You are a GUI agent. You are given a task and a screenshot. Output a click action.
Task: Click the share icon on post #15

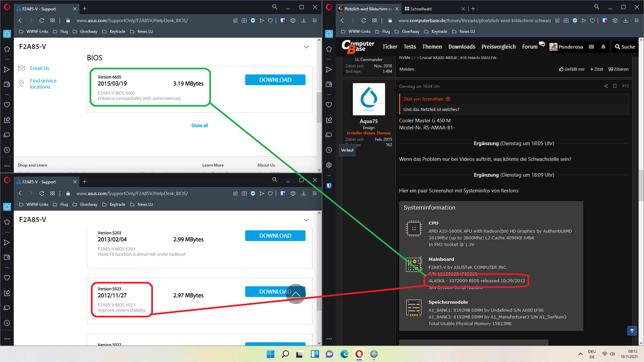pos(606,86)
